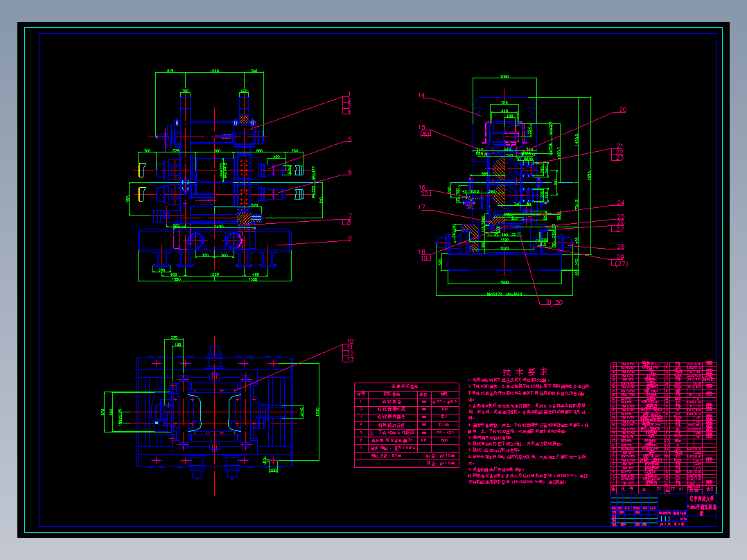
Task: Select the 技术要求 heading
Action: (x=525, y=372)
